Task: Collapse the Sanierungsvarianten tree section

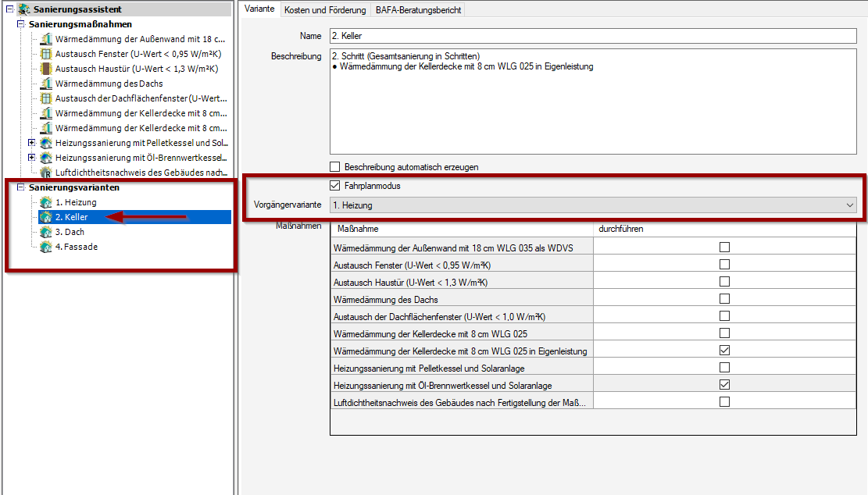Action: pos(20,187)
